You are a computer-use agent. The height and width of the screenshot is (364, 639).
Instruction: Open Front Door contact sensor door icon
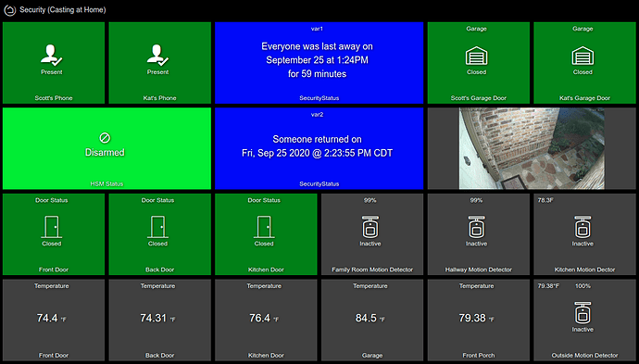coord(51,227)
